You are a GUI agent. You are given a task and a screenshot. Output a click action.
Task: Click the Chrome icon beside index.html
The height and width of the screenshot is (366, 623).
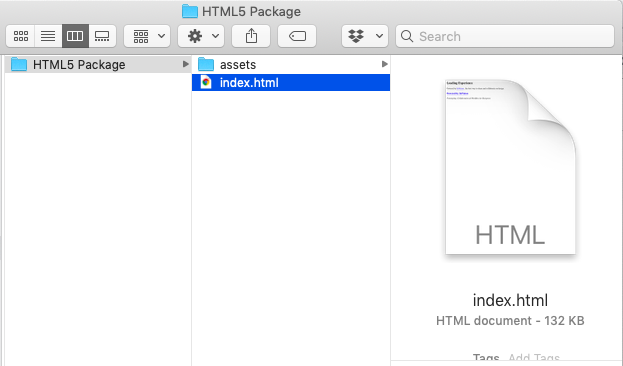coord(206,82)
